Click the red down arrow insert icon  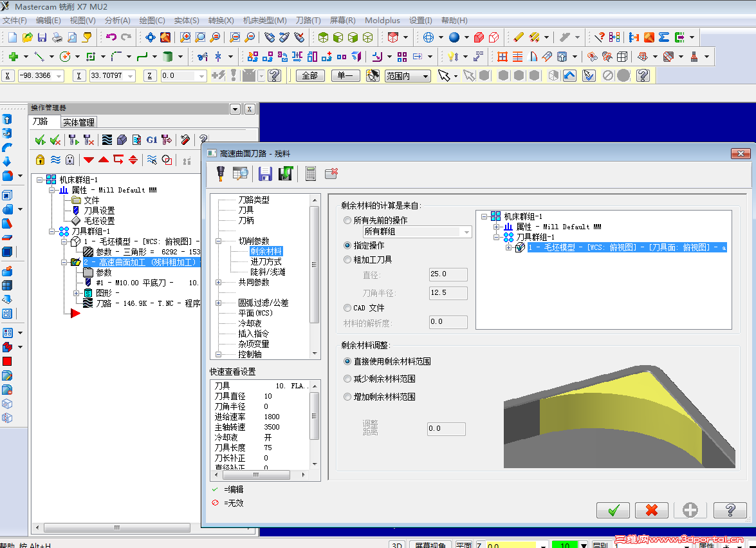[89, 160]
